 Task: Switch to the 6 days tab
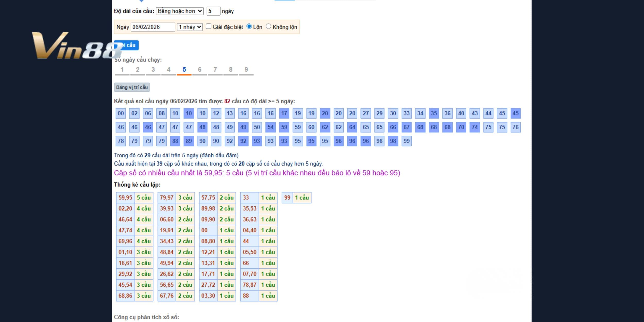pyautogui.click(x=200, y=70)
